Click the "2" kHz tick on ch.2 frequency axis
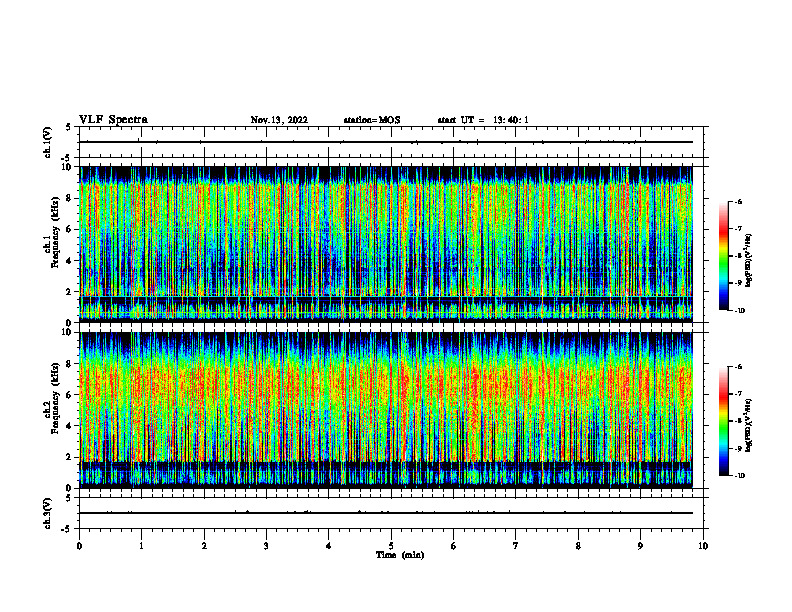Image resolution: width=792 pixels, height=612 pixels. [70, 457]
